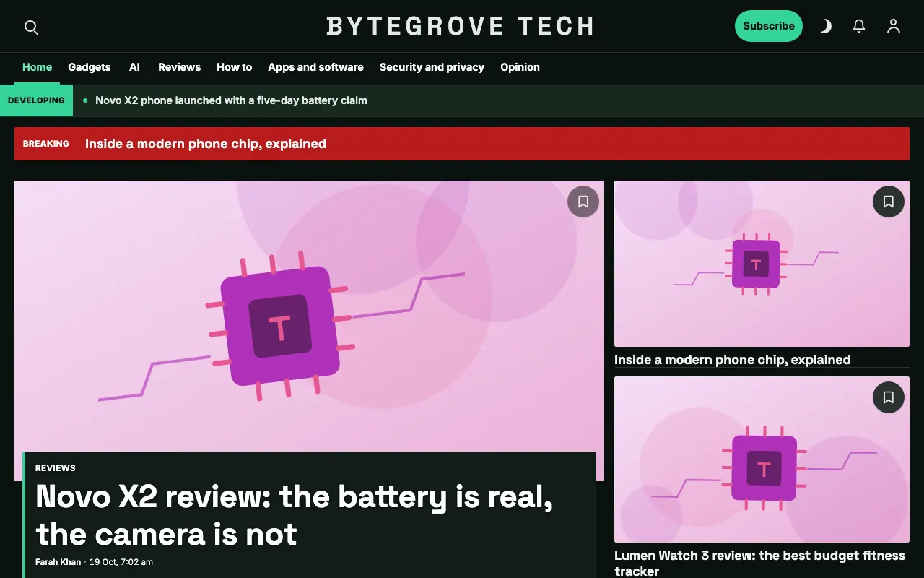This screenshot has height=578, width=924.
Task: Open notifications bell icon
Action: coord(859,26)
